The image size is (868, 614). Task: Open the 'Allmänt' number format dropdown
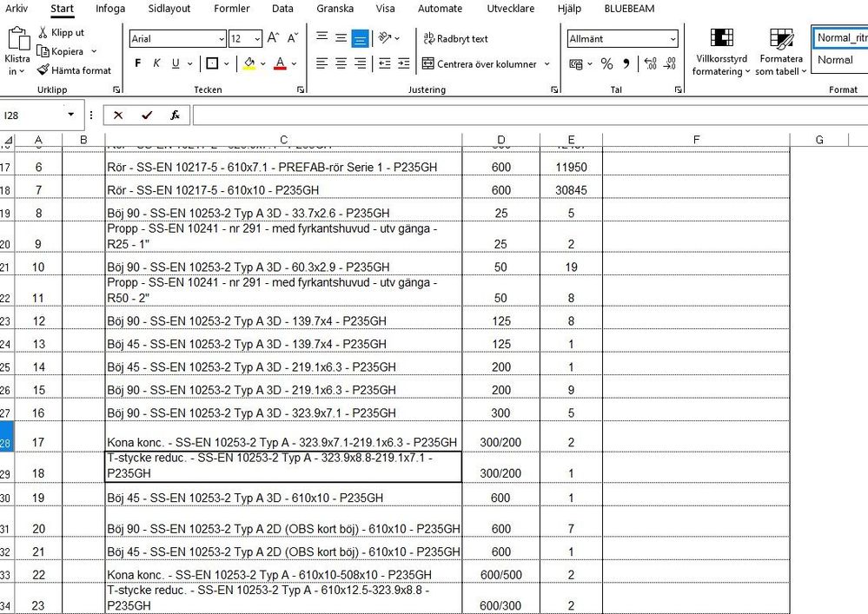click(620, 38)
